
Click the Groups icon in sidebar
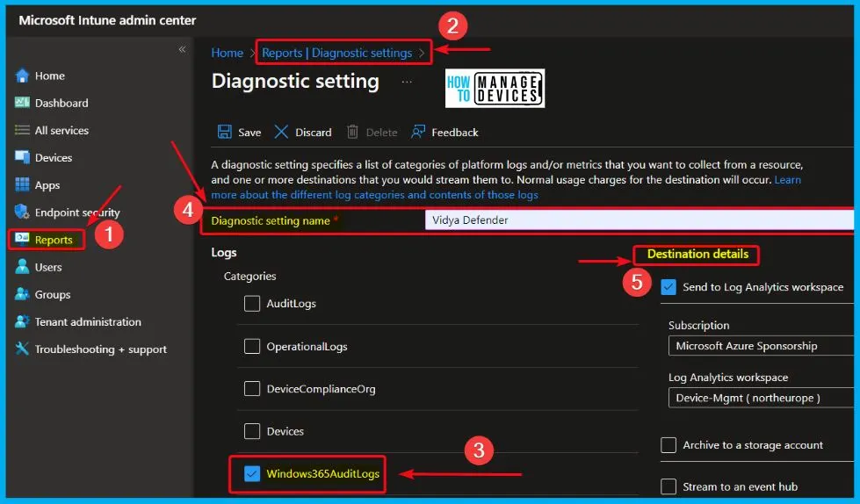[x=23, y=295]
